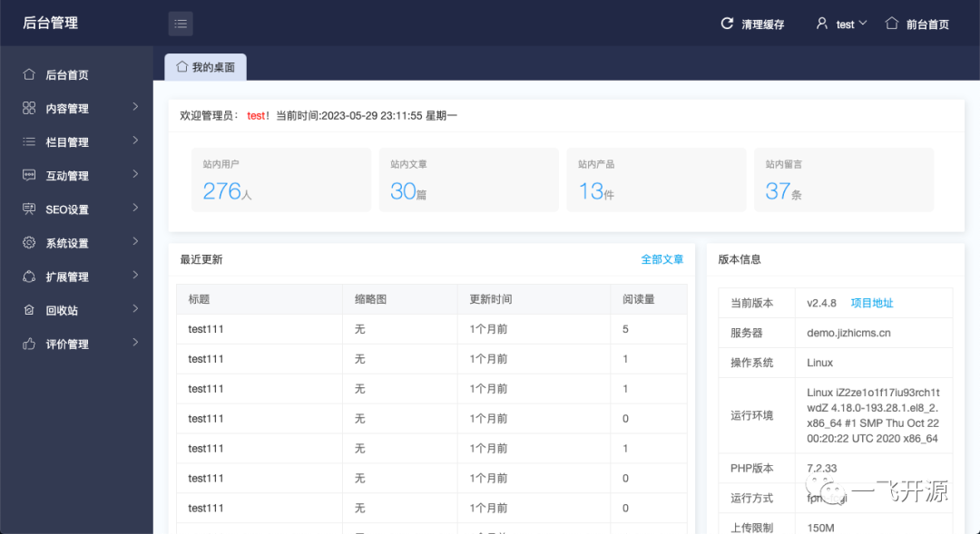Image resolution: width=980 pixels, height=534 pixels.
Task: Select 栏目管理 sidebar menu label
Action: tap(67, 142)
